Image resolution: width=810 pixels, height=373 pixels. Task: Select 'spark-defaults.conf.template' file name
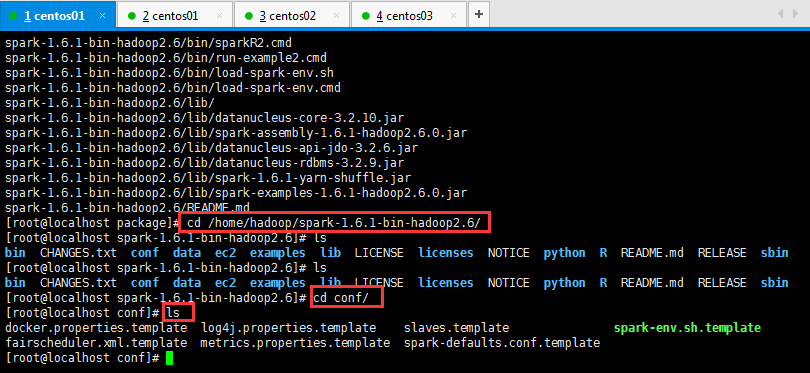click(502, 343)
